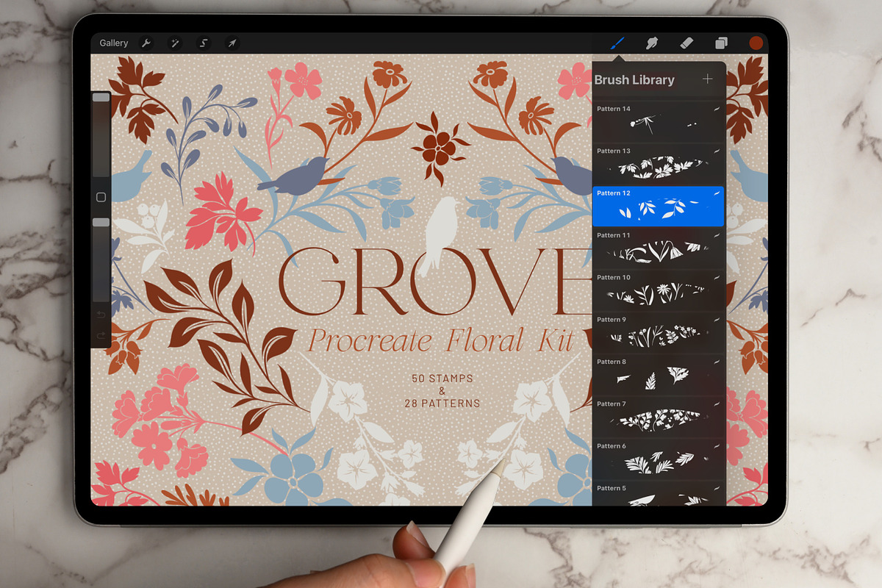
Task: Select the Pattern 6 brush
Action: (659, 459)
